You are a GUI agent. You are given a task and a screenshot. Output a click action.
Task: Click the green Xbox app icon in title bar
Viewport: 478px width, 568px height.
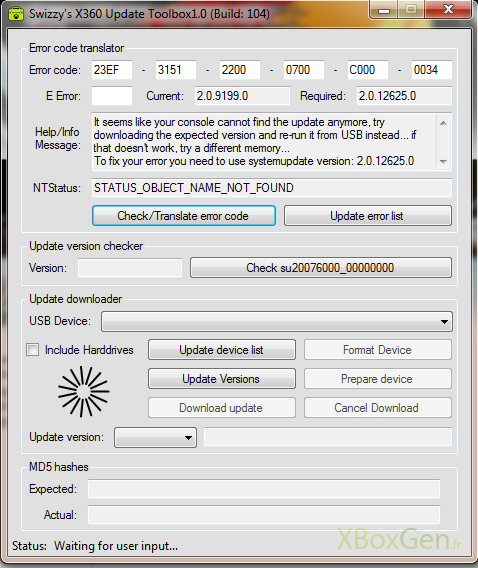tap(16, 14)
